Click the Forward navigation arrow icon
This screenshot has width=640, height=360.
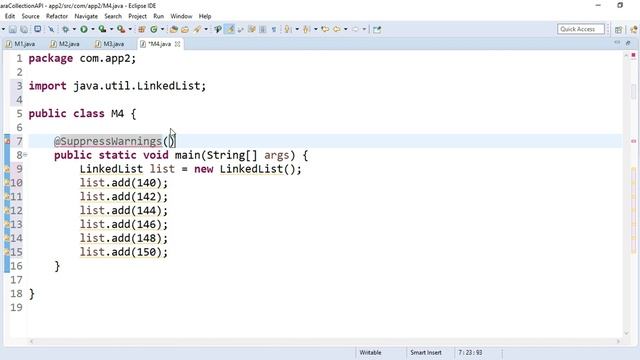coord(355,29)
